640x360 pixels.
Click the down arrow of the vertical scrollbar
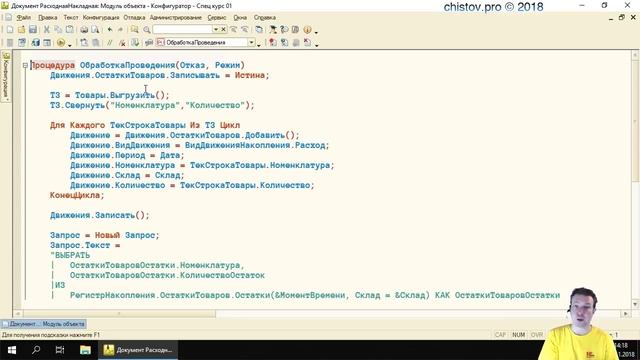(x=635, y=304)
